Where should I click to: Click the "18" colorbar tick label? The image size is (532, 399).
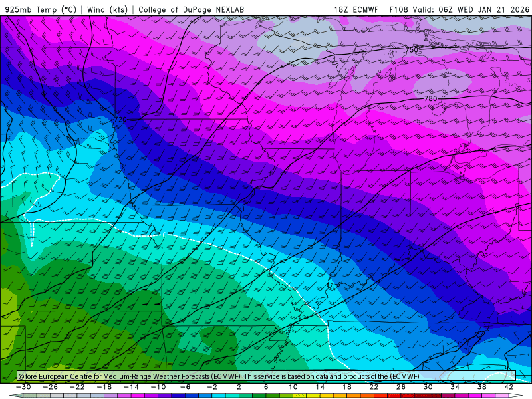[x=346, y=387]
